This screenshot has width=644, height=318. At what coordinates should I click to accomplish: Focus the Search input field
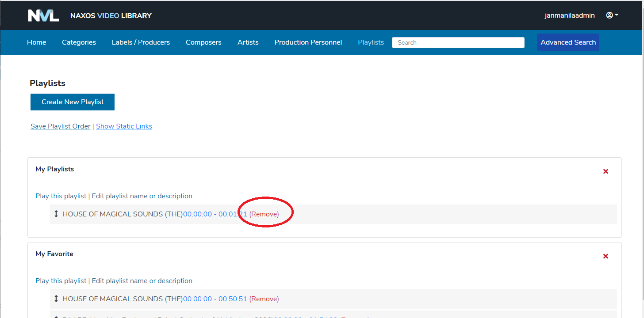tap(458, 42)
